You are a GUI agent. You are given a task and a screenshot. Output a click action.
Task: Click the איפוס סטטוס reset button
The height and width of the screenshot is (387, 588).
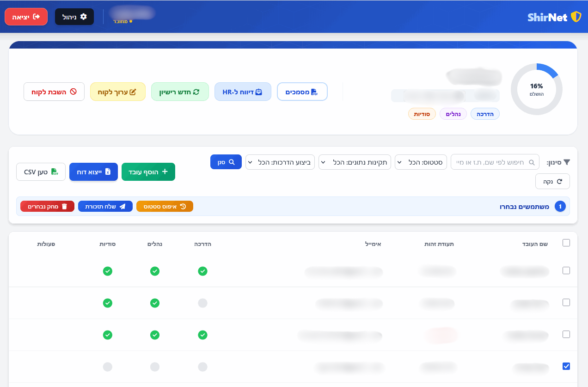[165, 207]
